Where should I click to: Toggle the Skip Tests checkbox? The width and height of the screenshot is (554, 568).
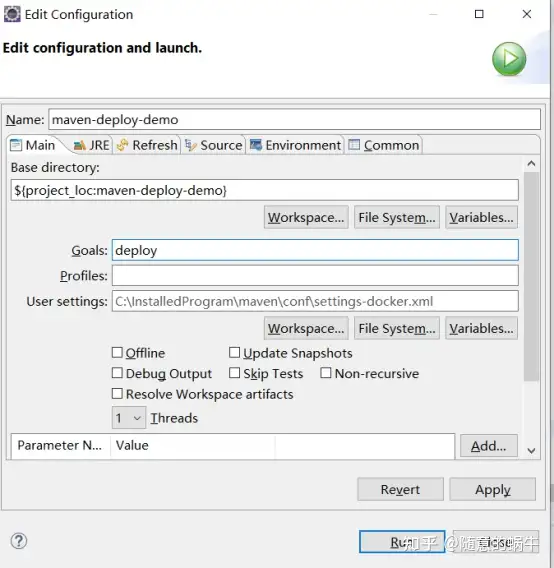(x=234, y=373)
